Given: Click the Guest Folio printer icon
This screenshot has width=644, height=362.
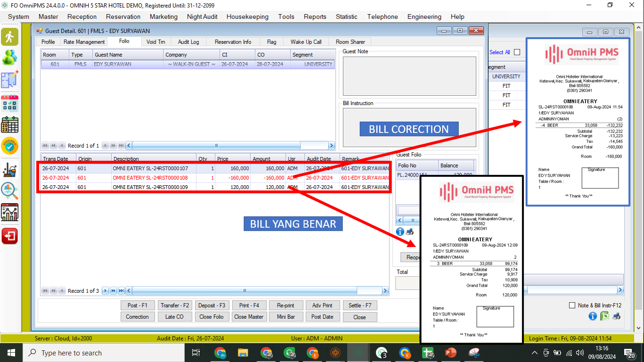Looking at the screenshot, I should point(410,232).
